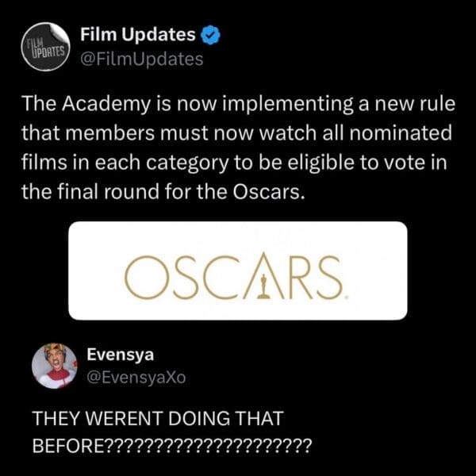This screenshot has height=476, width=476.
Task: Click the letter R in OSCARS logo
Action: 301,277
